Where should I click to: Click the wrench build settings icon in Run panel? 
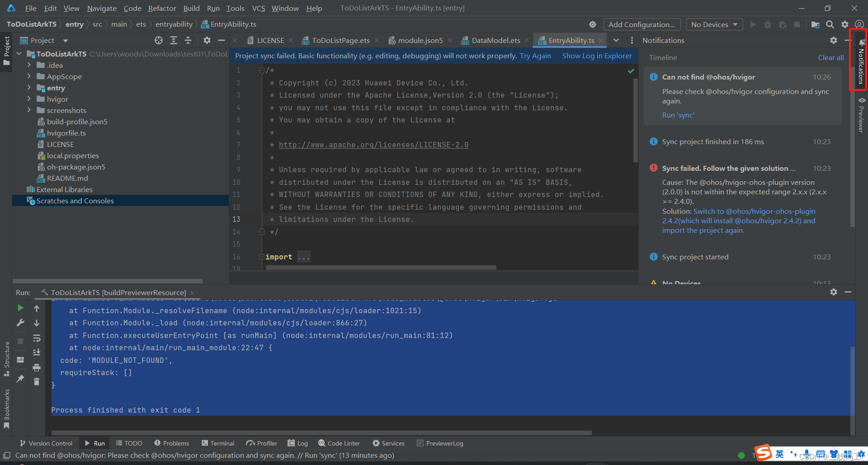pos(20,323)
